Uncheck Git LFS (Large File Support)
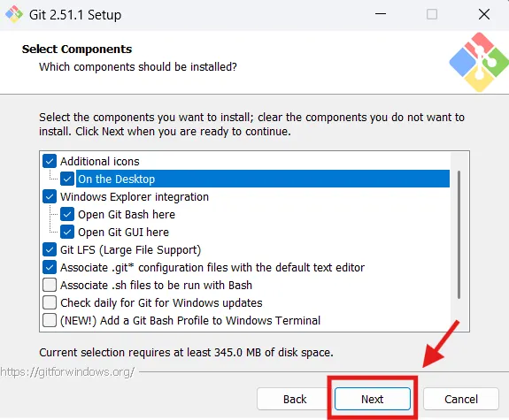The height and width of the screenshot is (420, 509). click(50, 249)
